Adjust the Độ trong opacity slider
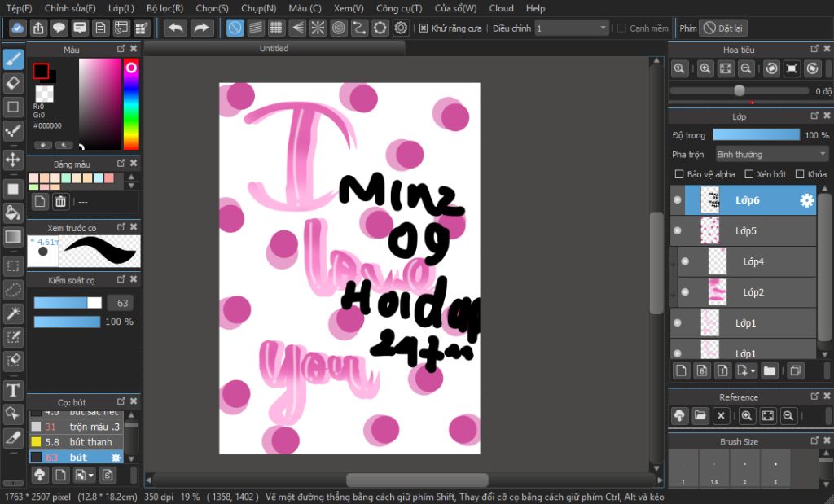 pyautogui.click(x=756, y=135)
